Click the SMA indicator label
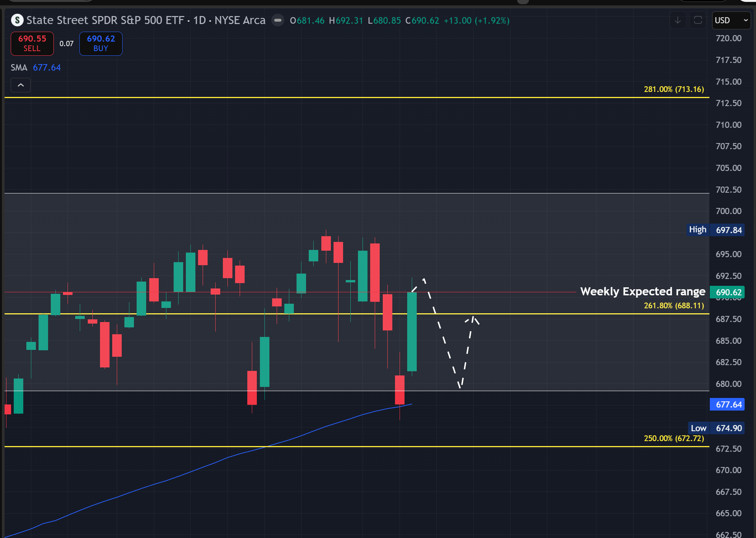 pyautogui.click(x=19, y=68)
